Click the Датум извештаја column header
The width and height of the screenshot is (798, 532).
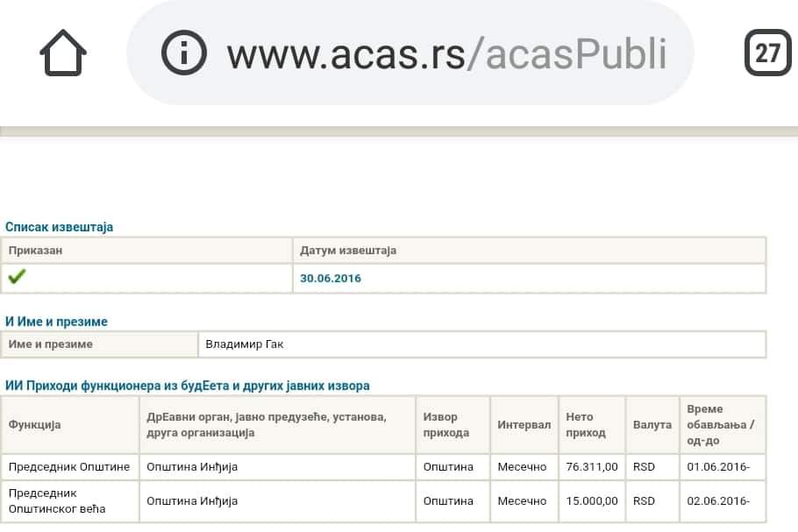[530, 251]
